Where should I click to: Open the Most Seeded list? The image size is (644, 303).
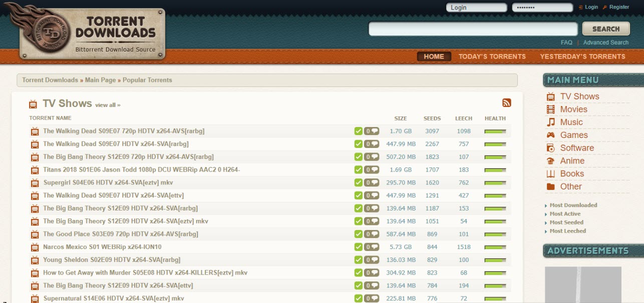[566, 222]
